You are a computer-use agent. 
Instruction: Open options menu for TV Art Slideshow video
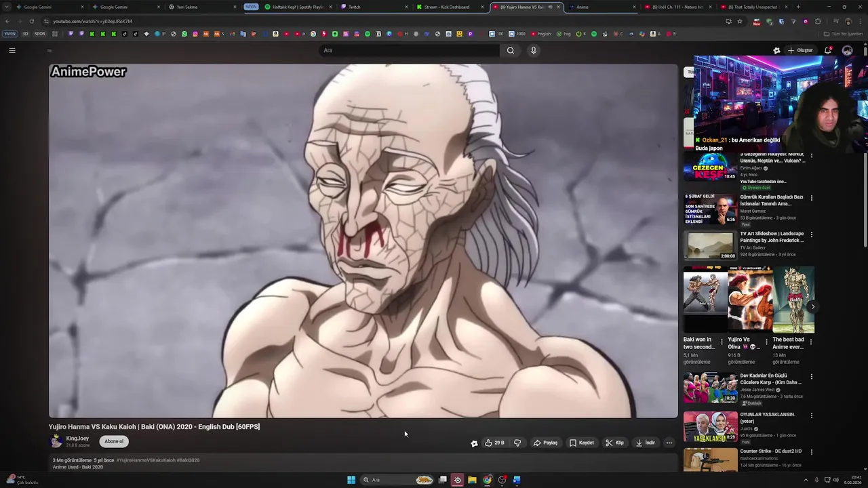[812, 235]
